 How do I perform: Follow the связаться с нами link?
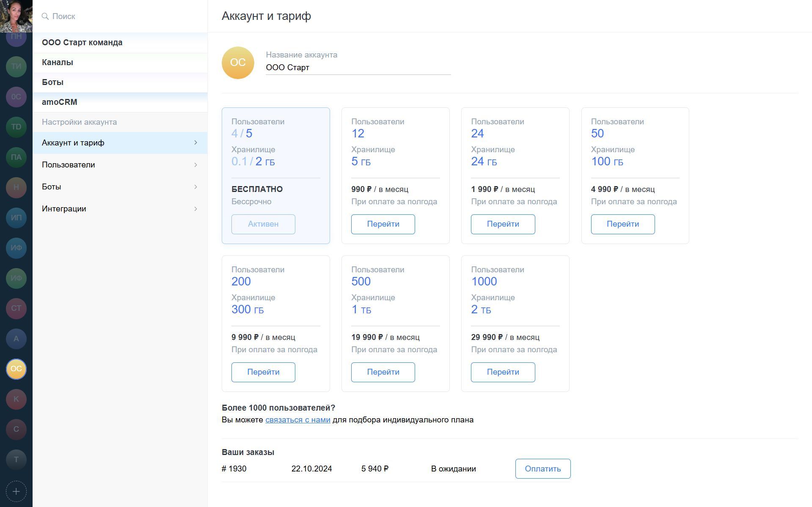pyautogui.click(x=297, y=420)
